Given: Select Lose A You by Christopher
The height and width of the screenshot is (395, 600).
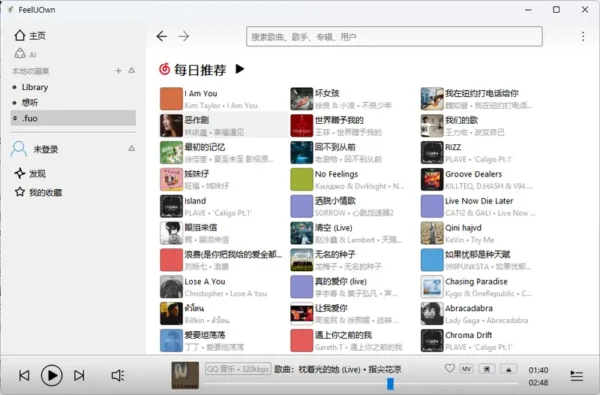Looking at the screenshot, I should [x=223, y=287].
